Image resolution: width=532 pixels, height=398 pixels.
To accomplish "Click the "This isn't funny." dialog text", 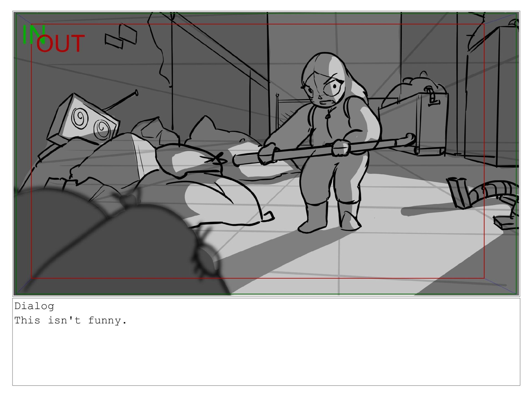I will pos(71,320).
